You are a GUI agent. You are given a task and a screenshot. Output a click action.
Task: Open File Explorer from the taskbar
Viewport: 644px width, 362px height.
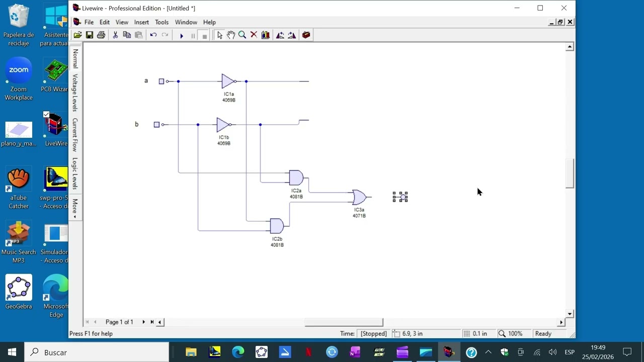tap(191, 352)
